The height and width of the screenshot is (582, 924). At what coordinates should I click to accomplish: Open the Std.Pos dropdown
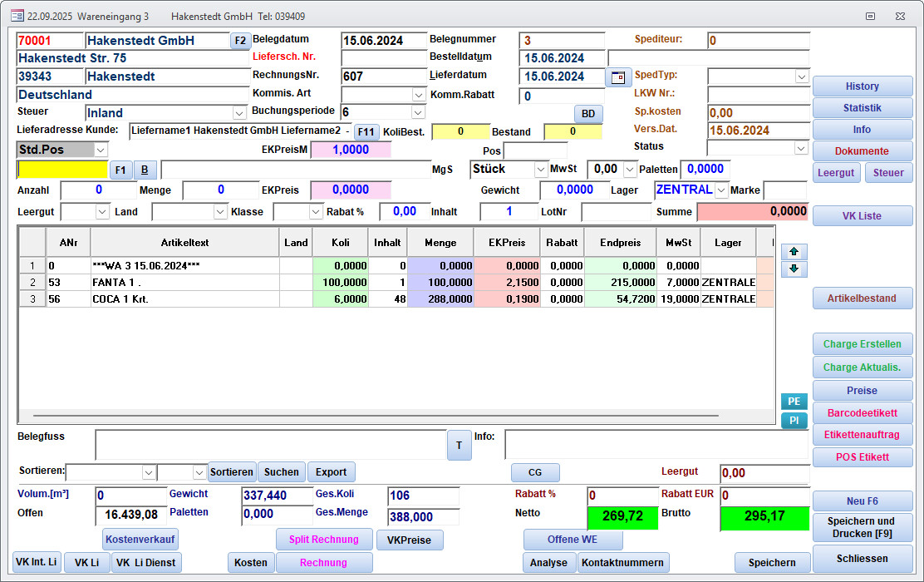coord(101,150)
